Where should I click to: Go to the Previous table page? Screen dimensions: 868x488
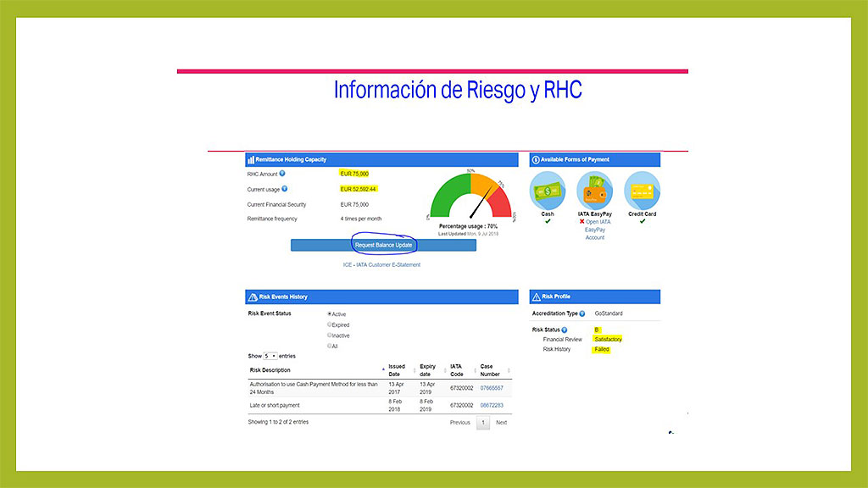coord(460,423)
